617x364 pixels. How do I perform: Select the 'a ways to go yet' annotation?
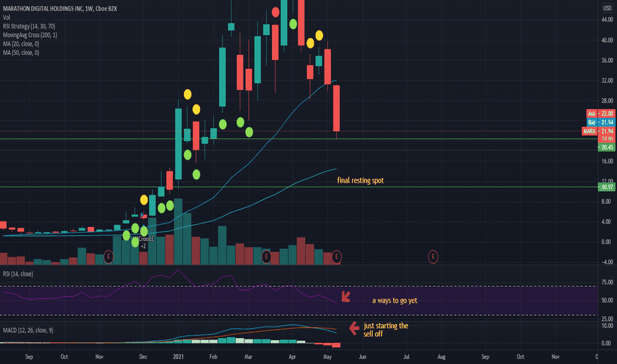pos(395,300)
